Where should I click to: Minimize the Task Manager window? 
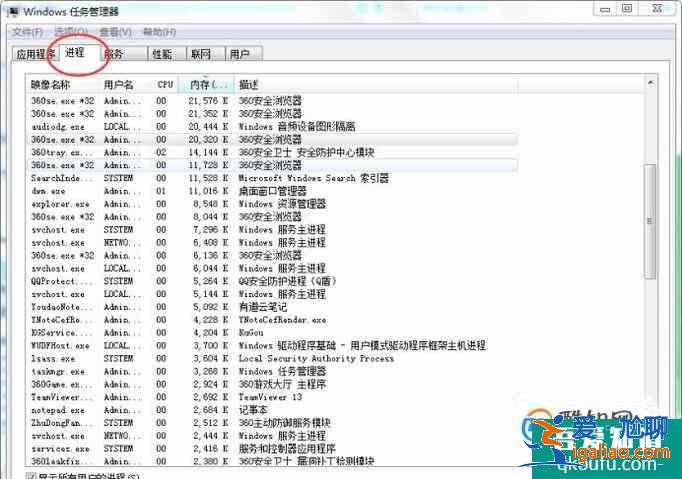pyautogui.click(x=605, y=9)
